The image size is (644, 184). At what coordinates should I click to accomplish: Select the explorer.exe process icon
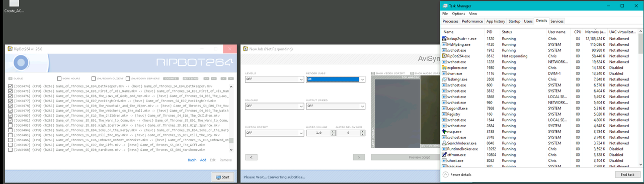[444, 67]
